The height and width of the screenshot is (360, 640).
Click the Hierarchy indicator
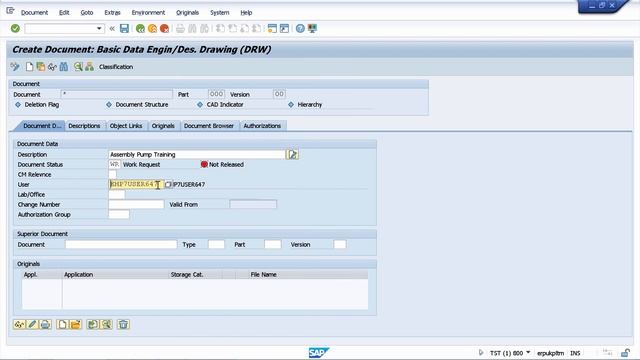point(305,104)
